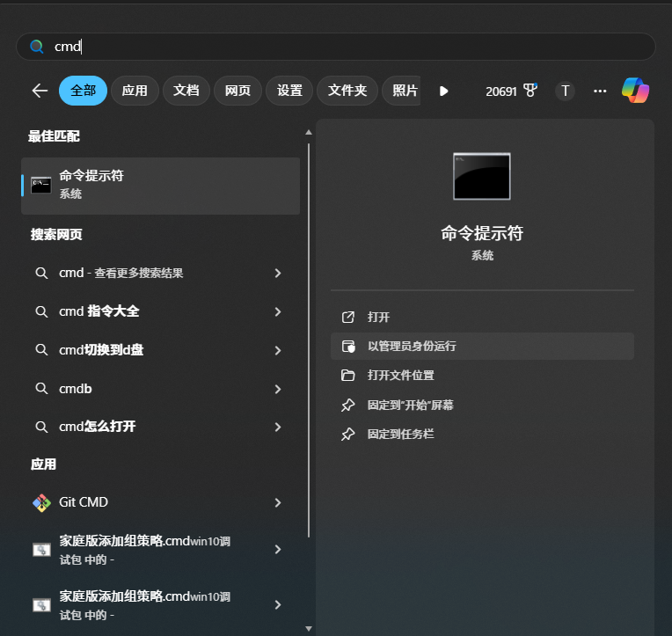672x636 pixels.
Task: Launch Copilot from the colorful icon
Action: [x=636, y=91]
